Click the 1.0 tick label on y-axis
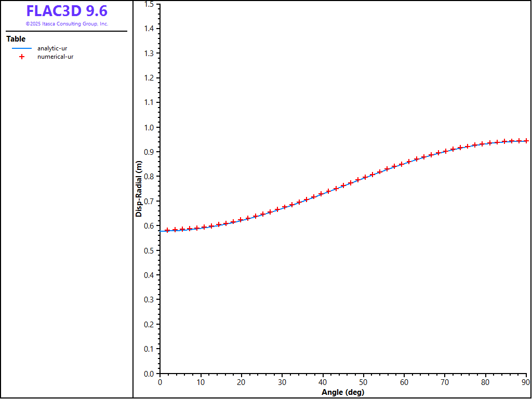The height and width of the screenshot is (399, 532). pyautogui.click(x=149, y=127)
